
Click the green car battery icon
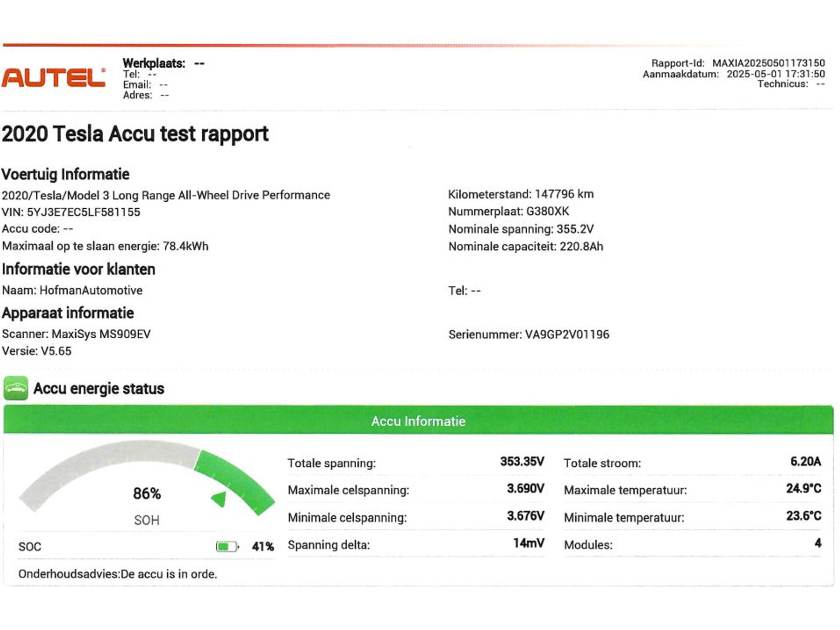click(x=16, y=388)
